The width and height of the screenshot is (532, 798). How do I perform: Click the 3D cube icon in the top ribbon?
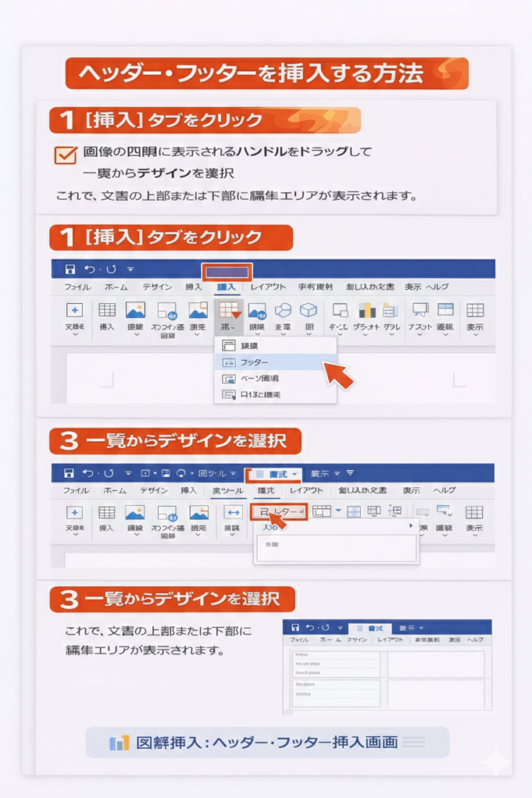click(308, 310)
